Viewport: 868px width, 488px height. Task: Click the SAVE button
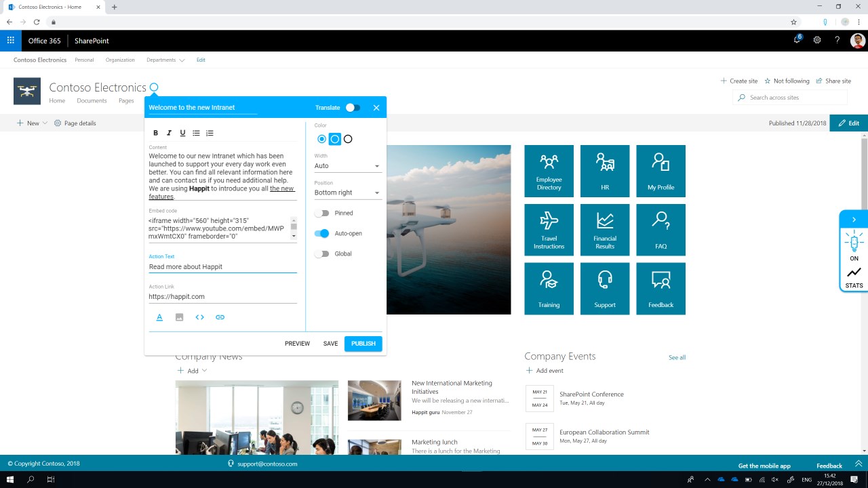click(x=330, y=344)
